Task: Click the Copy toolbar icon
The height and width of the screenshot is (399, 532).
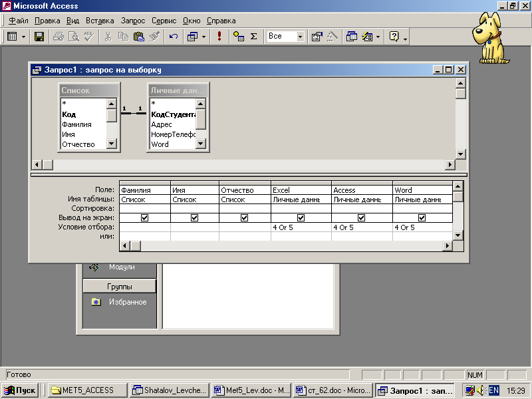Action: (123, 37)
